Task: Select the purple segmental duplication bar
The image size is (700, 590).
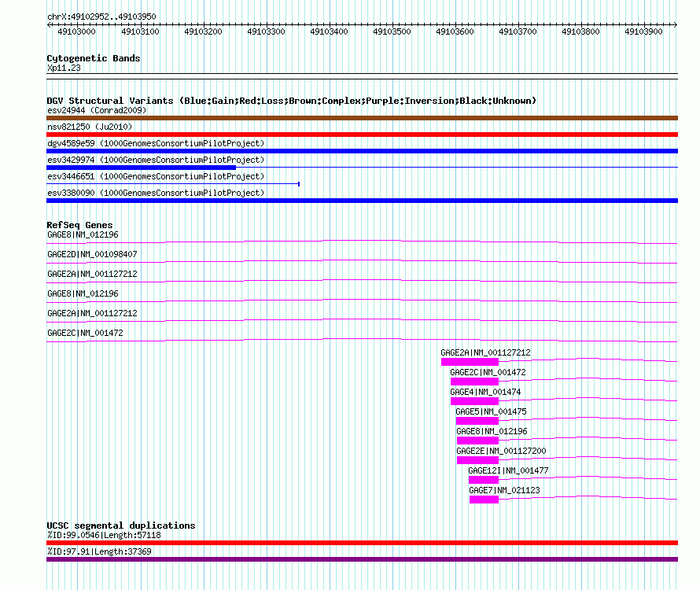Action: (x=362, y=559)
